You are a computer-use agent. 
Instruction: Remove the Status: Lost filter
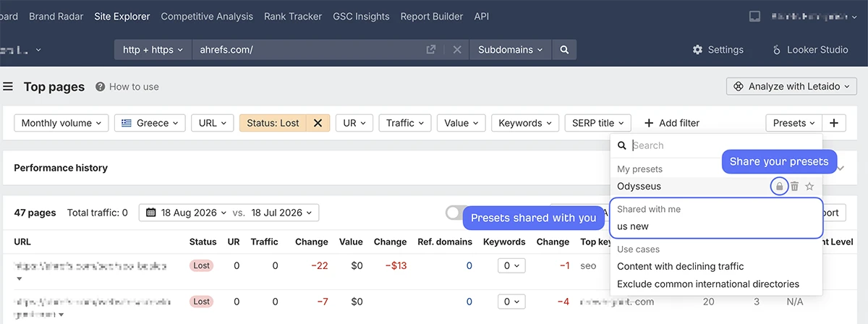coord(318,123)
